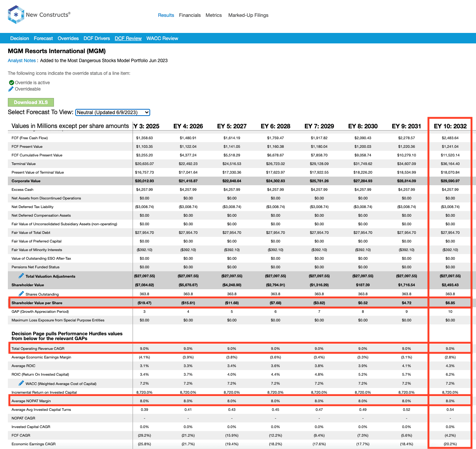Click the Net Deferred Tax Liability label
The width and height of the screenshot is (476, 449).
point(33,207)
